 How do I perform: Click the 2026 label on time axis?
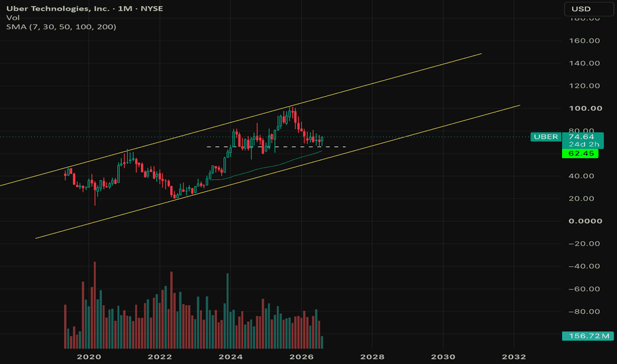coord(301,357)
